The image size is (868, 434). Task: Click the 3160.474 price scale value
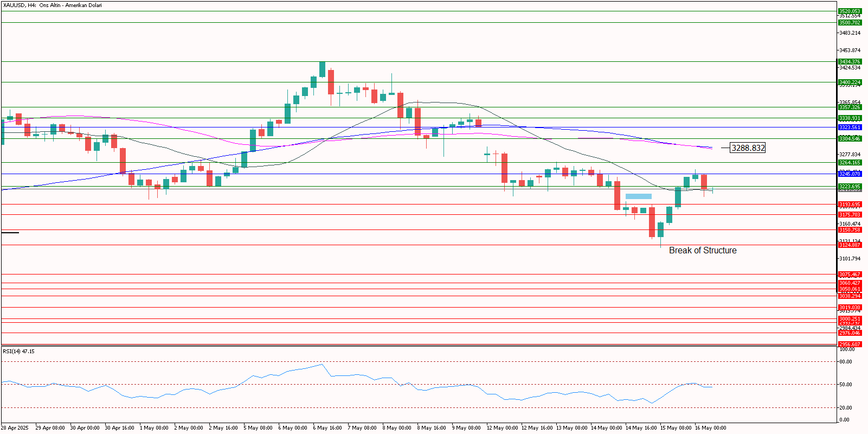pos(850,224)
